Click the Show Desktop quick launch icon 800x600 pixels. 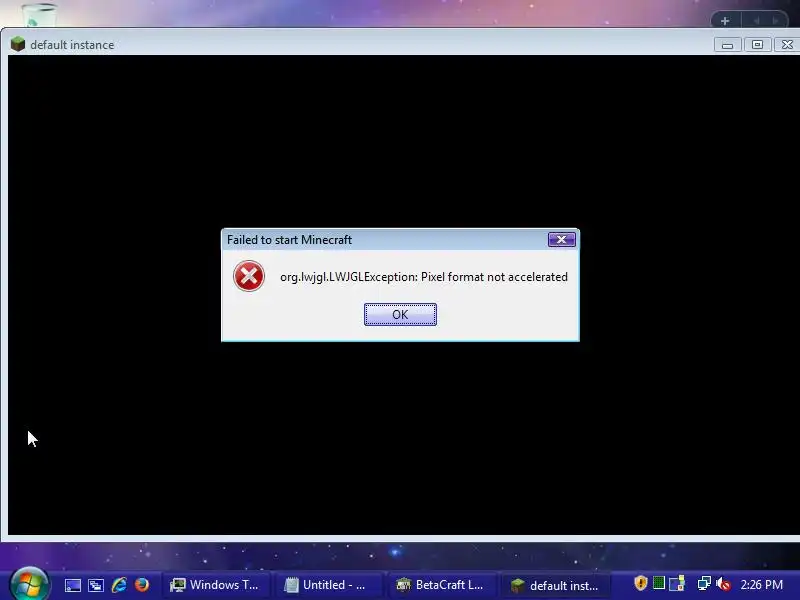[72, 585]
